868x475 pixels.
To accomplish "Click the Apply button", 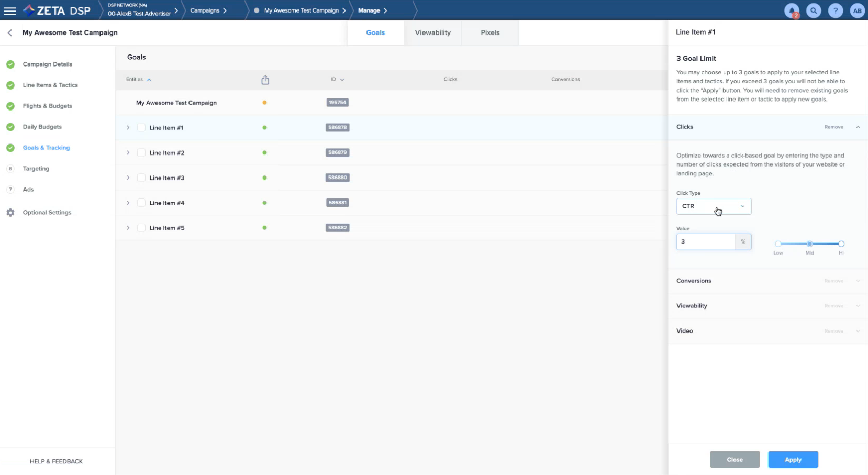I will click(x=793, y=459).
